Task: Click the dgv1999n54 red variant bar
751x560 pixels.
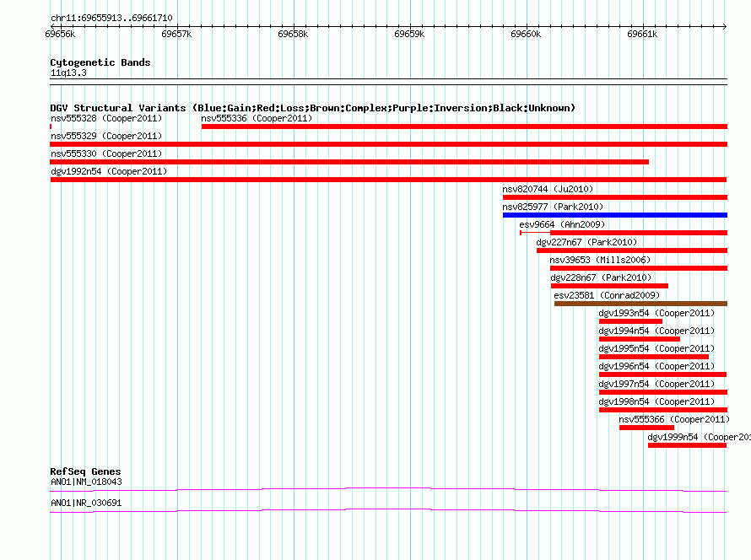Action: click(x=688, y=445)
